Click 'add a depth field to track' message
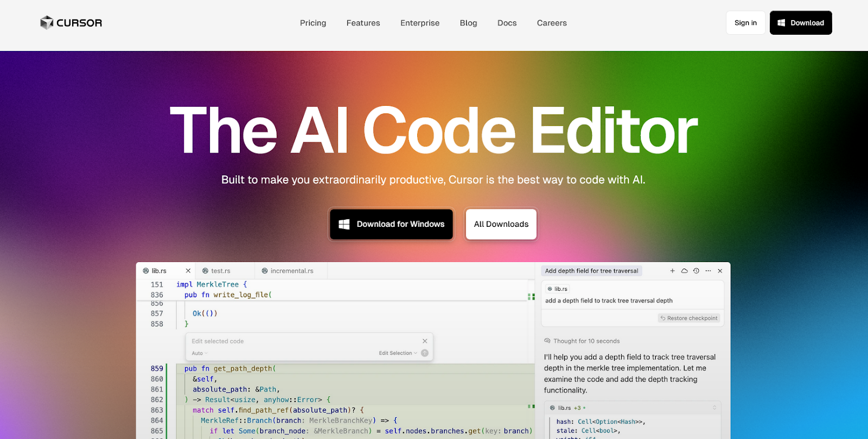868x439 pixels. [x=609, y=301]
